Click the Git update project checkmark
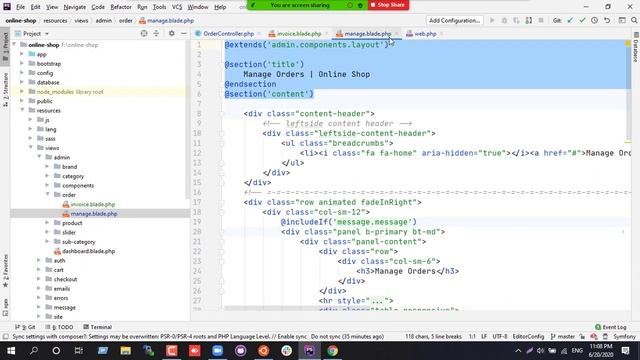640x360 pixels. tap(570, 20)
